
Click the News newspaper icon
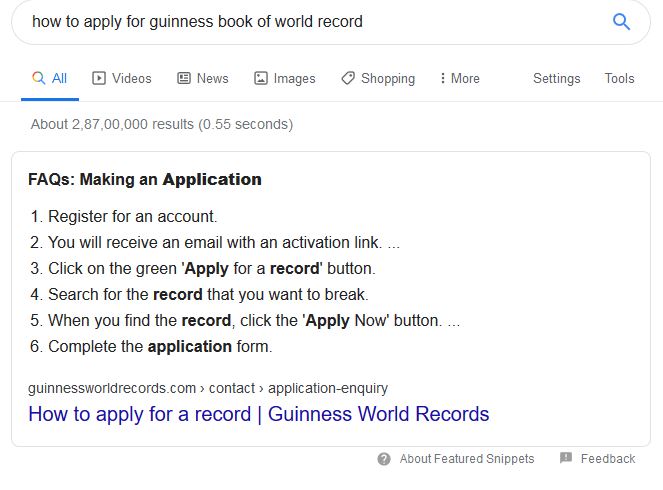(184, 78)
